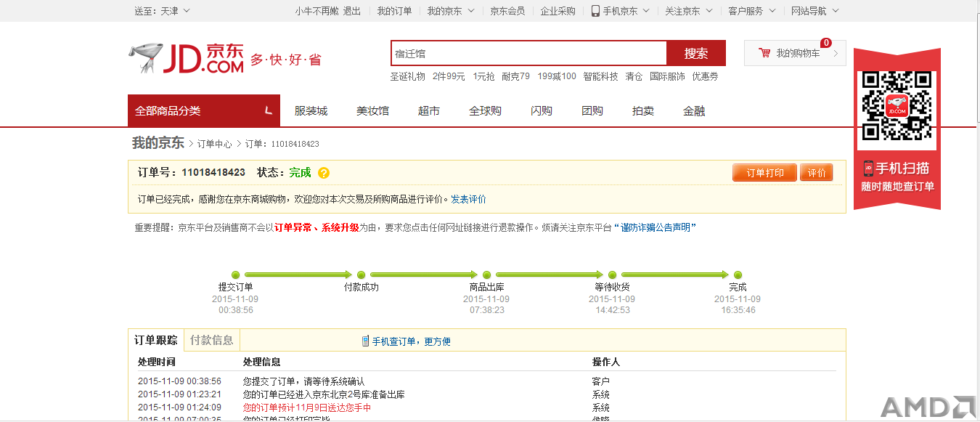
Task: Expand the 手机京东 dropdown
Action: 621,11
